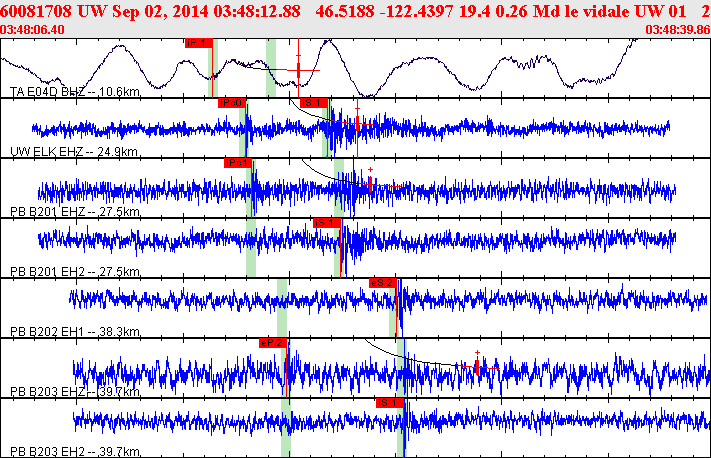Select the iPc1 pick flag on PB B201 EHZ
Screen dimensions: 711x458
click(238, 163)
